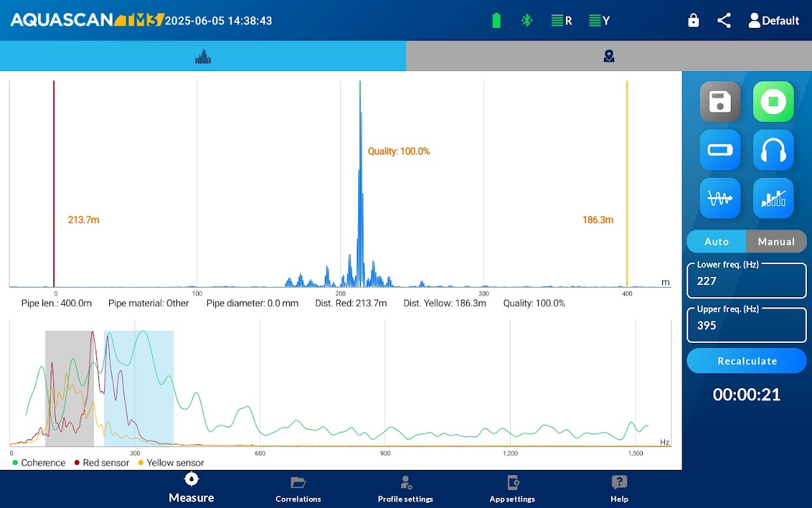Open the bar chart trend icon
Viewport: 812px width, 508px height.
[773, 198]
